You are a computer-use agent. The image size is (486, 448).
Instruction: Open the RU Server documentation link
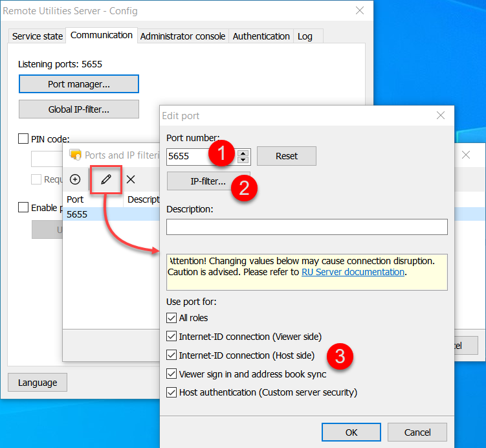point(353,272)
